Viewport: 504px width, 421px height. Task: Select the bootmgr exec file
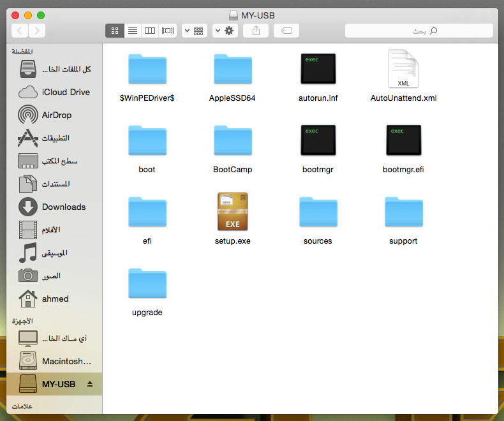point(318,140)
